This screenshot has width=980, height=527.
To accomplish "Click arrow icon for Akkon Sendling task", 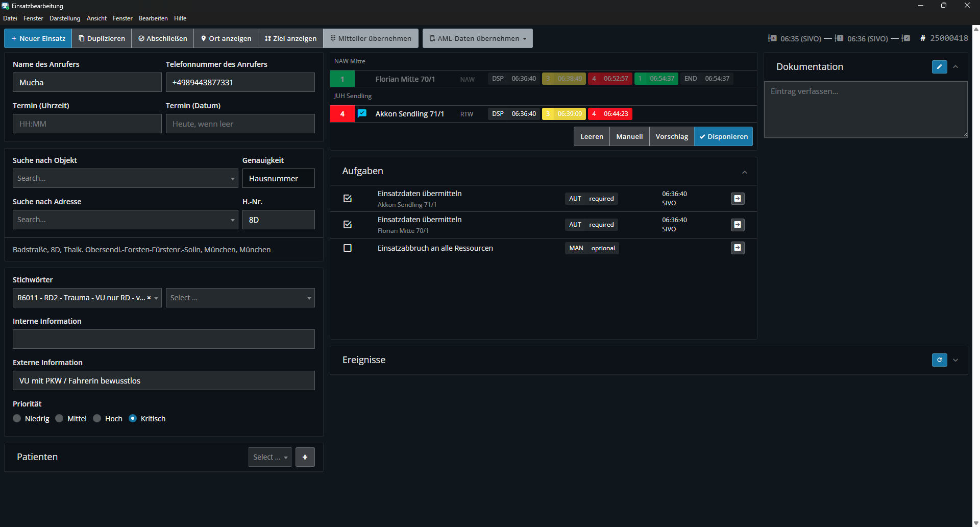I will 738,199.
